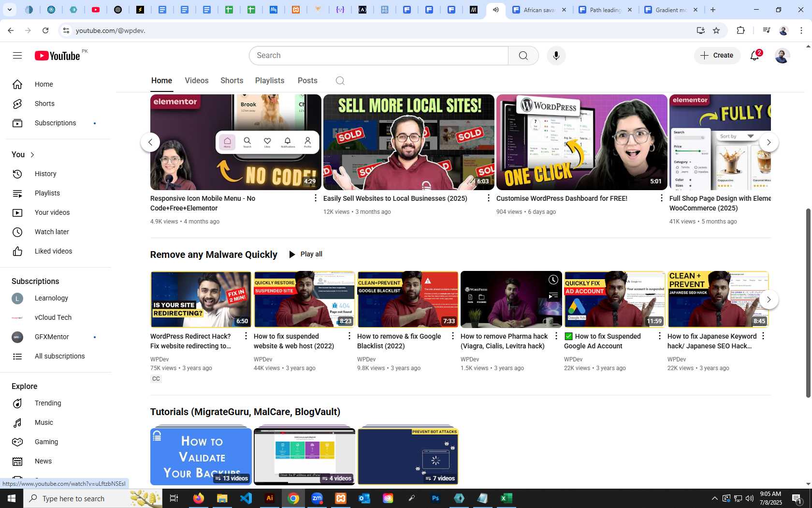The width and height of the screenshot is (812, 508).
Task: Open the notifications bell
Action: (755, 56)
